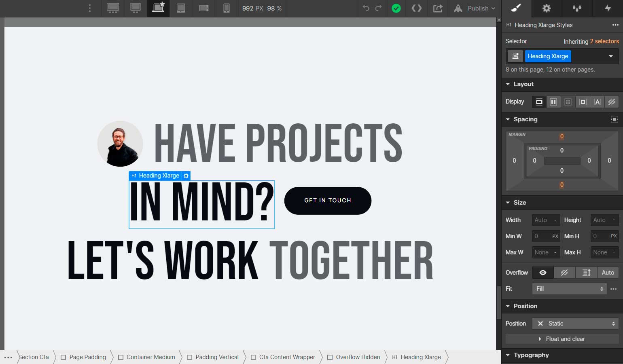623x364 pixels.
Task: Set overflow to Hidden
Action: pos(565,273)
